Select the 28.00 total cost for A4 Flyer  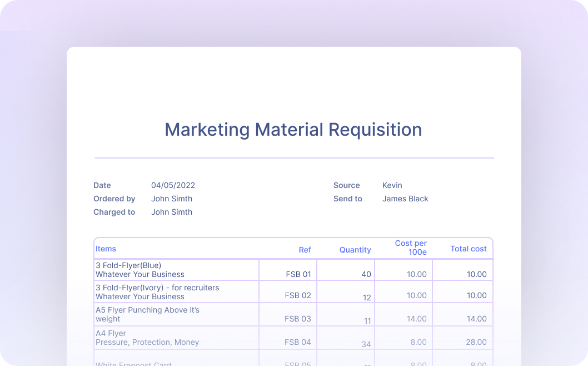476,342
